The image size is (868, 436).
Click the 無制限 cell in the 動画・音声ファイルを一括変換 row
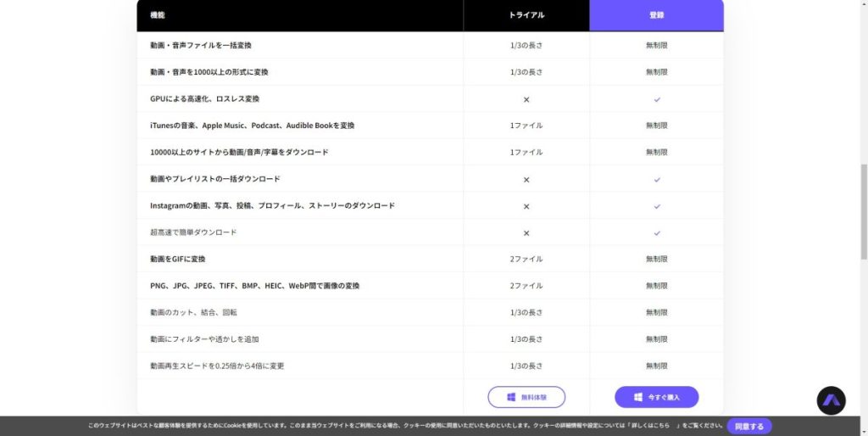(657, 46)
